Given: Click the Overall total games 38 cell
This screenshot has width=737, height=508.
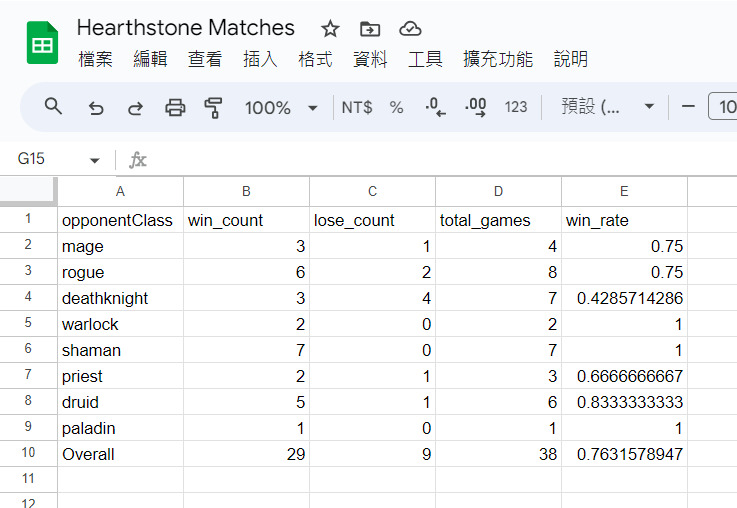Looking at the screenshot, I should (x=498, y=453).
